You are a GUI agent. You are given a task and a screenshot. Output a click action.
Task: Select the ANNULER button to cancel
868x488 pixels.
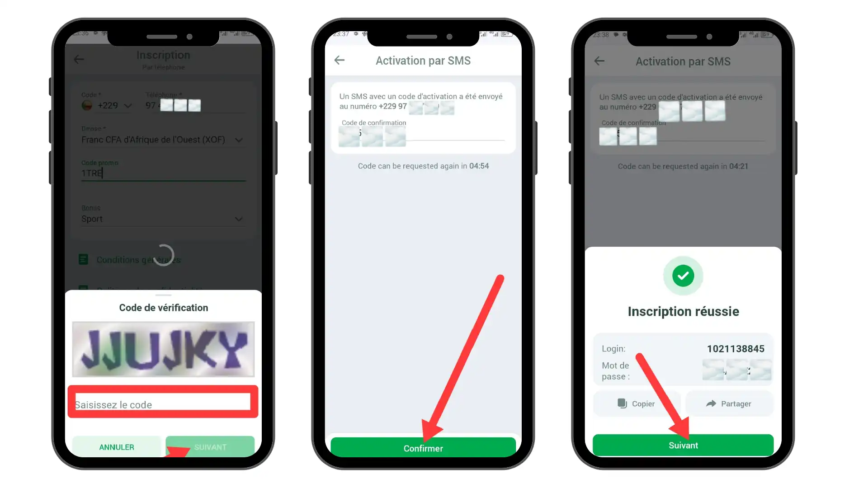click(116, 447)
